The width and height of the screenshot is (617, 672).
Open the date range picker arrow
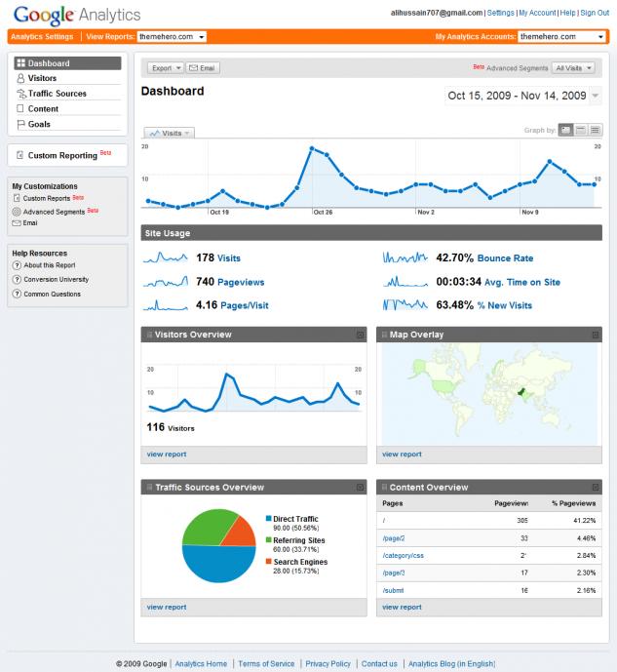pyautogui.click(x=596, y=96)
